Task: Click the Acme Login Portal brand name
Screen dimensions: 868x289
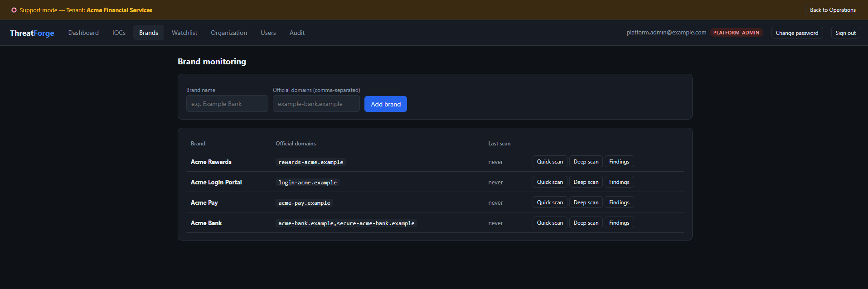Action: (x=216, y=182)
